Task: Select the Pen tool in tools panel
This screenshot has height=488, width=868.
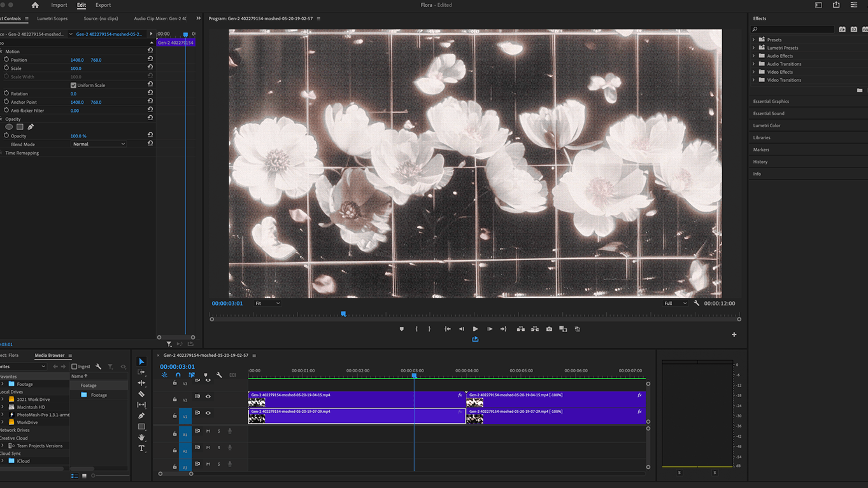Action: 141,415
